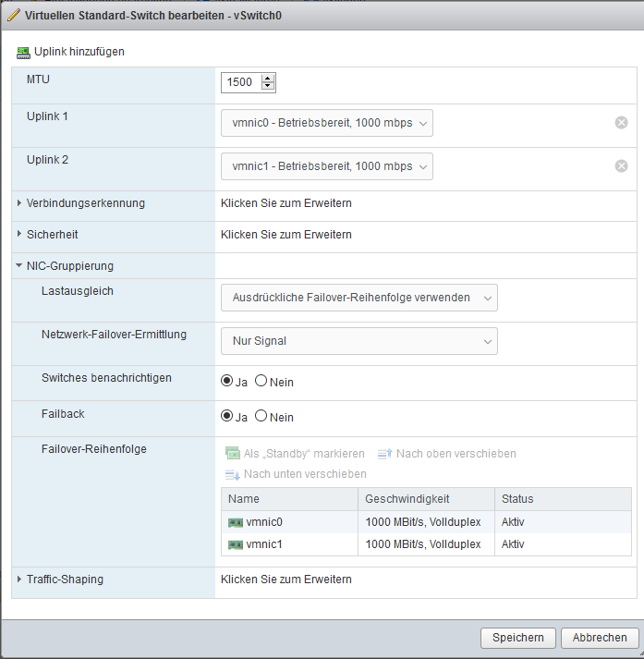Click the Nach unten verschieben icon
This screenshot has width=644, height=659.
coord(233,474)
